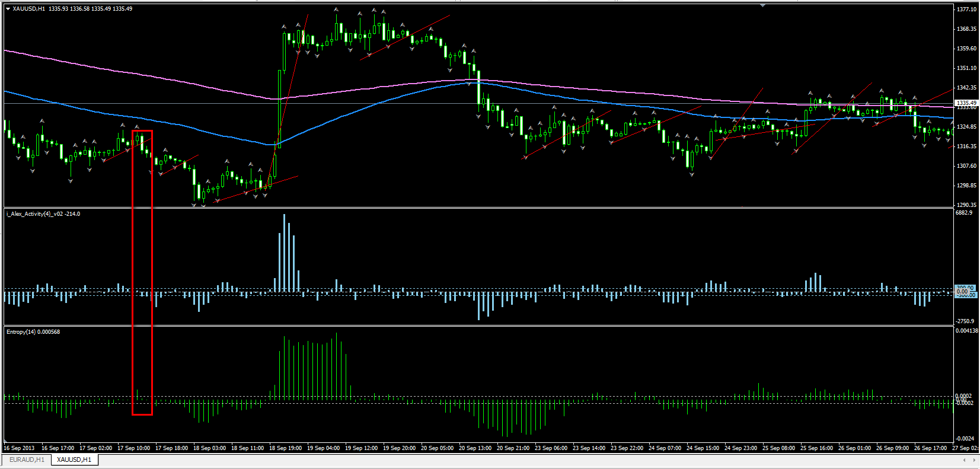Click the 24 Sep 15:00 time label
980x469 pixels.
[703, 448]
